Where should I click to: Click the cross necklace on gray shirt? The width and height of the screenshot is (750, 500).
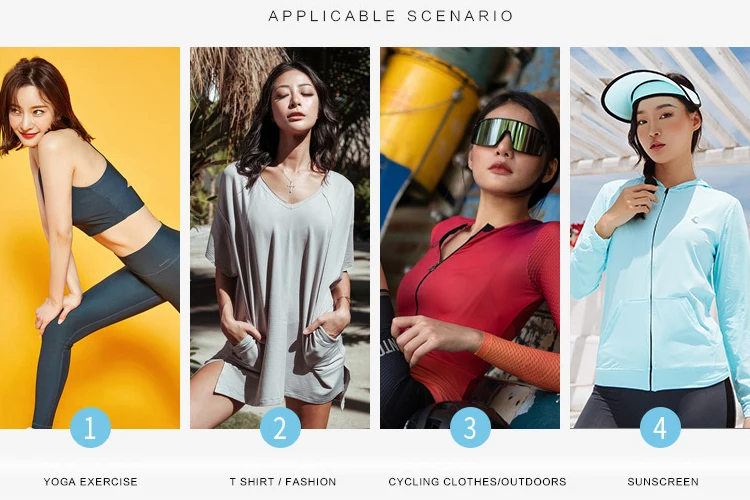tap(290, 186)
